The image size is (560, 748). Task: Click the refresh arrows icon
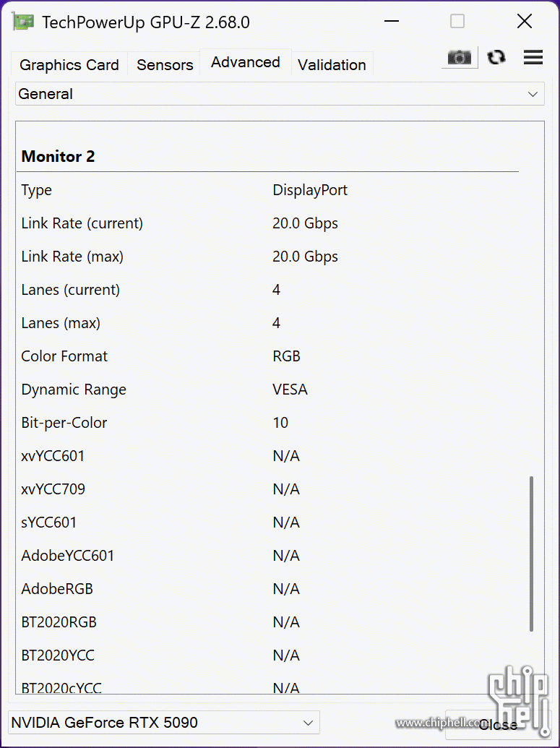[x=496, y=58]
